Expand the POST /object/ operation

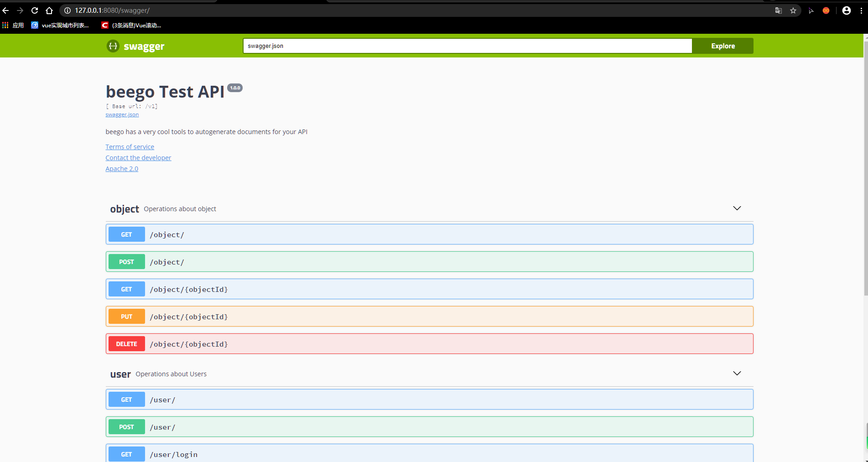[x=430, y=262]
